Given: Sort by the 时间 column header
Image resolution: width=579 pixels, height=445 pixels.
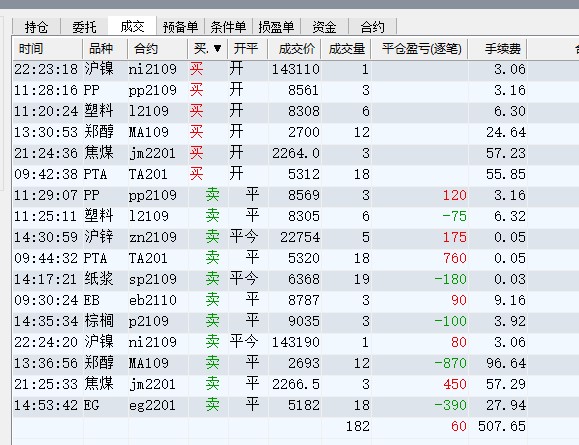Looking at the screenshot, I should 48,48.
